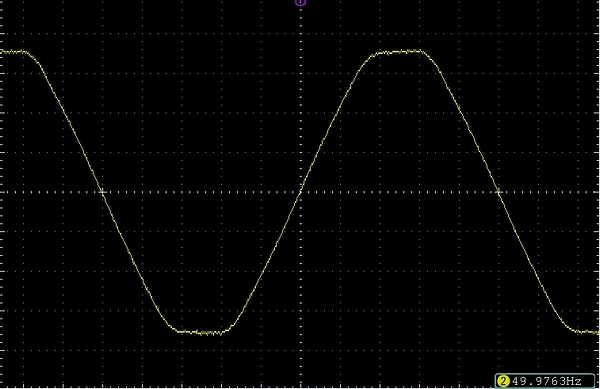
Task: Select the cross marker on first falling edge
Action: 102,192
